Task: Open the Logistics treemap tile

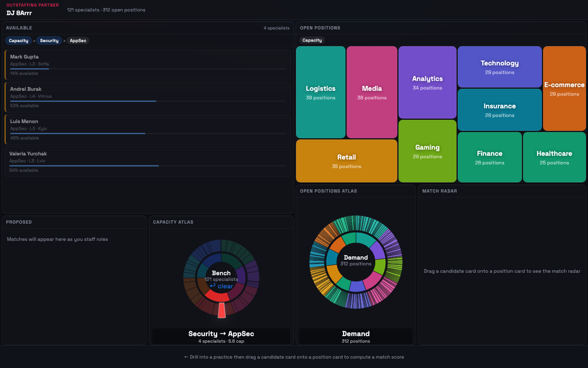Action: [321, 92]
